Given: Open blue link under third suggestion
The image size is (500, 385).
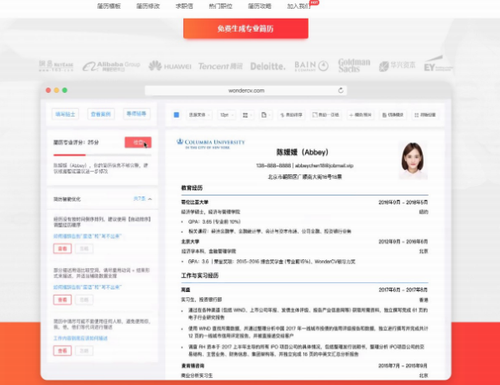Looking at the screenshot, I should 80,338.
